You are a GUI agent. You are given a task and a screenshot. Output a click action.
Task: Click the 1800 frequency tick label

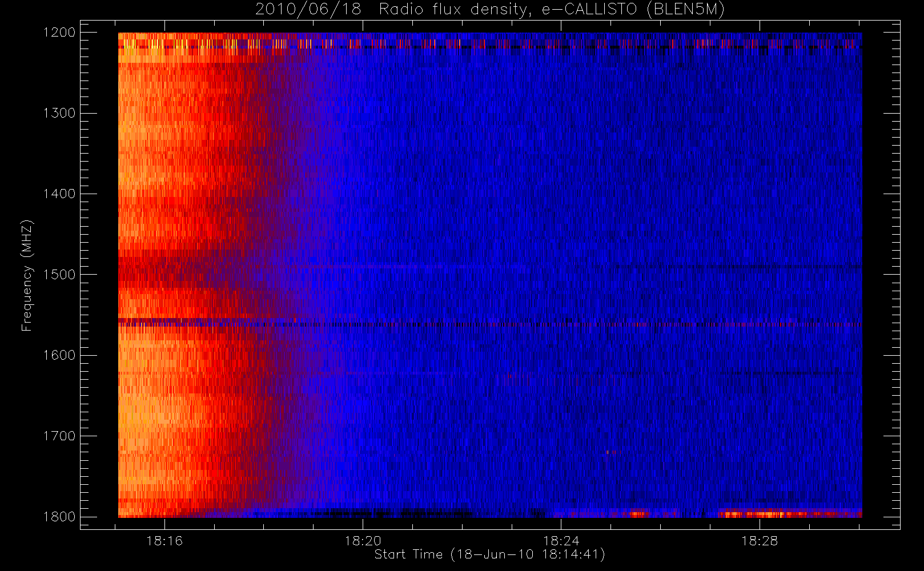(59, 517)
